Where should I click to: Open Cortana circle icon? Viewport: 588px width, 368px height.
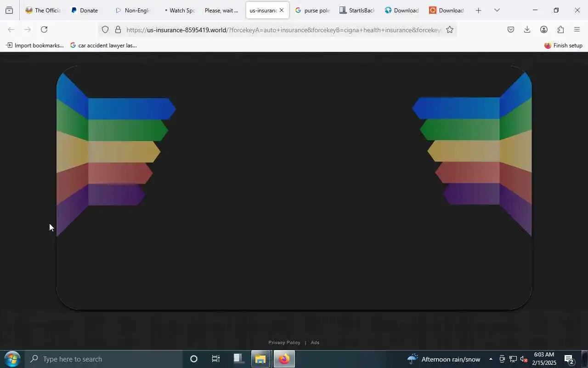(194, 359)
